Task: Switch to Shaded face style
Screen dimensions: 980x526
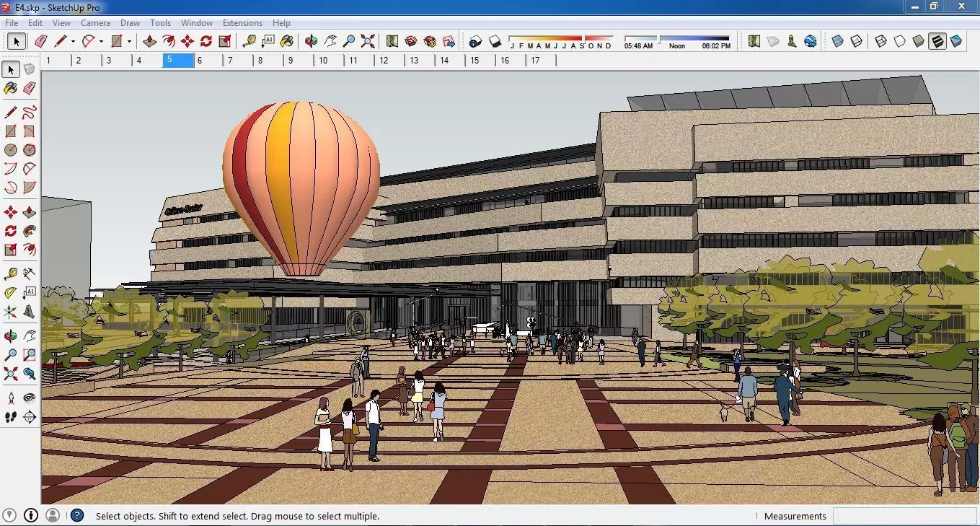Action: pos(919,41)
